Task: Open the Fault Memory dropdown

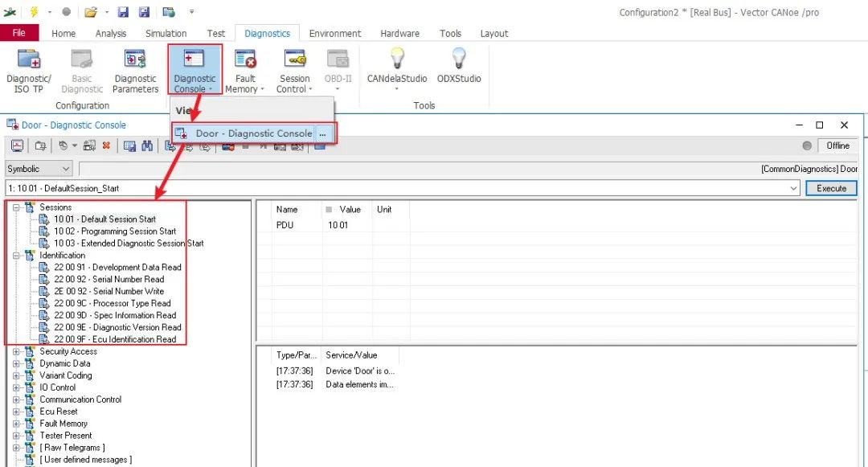Action: click(x=244, y=71)
